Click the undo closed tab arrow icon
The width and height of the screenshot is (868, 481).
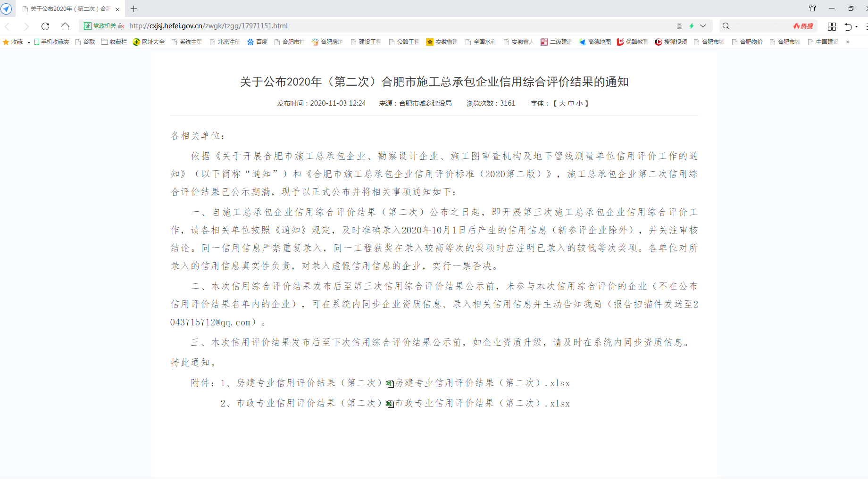click(x=848, y=26)
